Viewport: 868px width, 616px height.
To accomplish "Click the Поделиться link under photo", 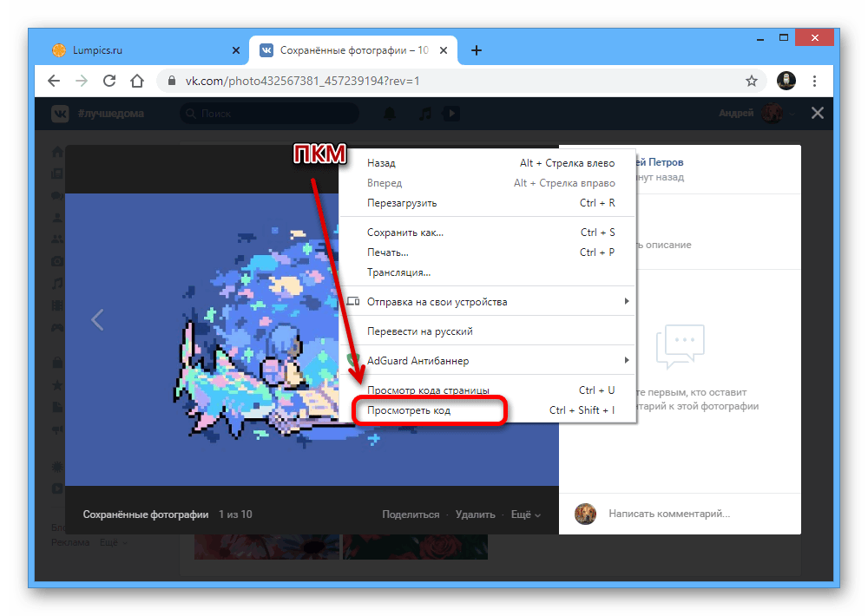I will tap(411, 514).
